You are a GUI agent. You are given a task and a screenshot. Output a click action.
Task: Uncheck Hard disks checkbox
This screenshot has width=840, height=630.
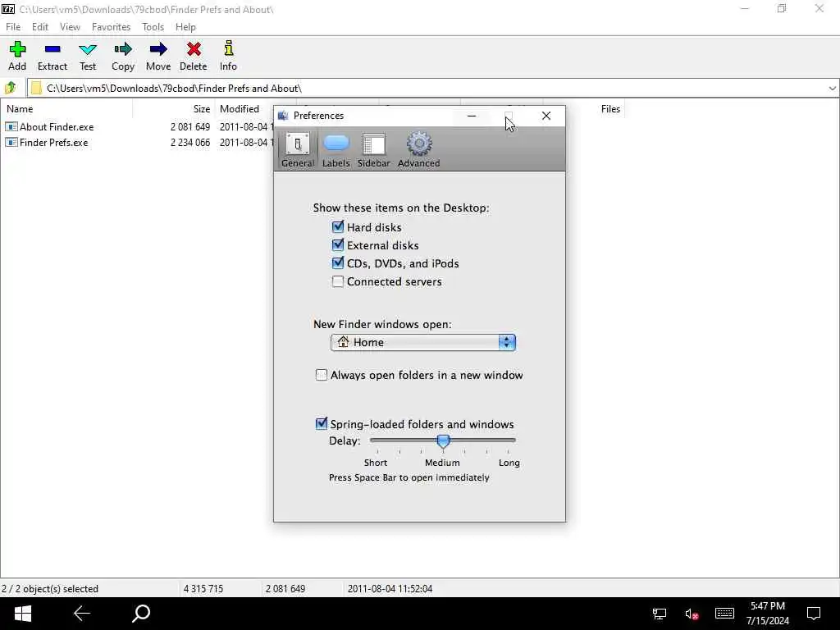pyautogui.click(x=337, y=227)
